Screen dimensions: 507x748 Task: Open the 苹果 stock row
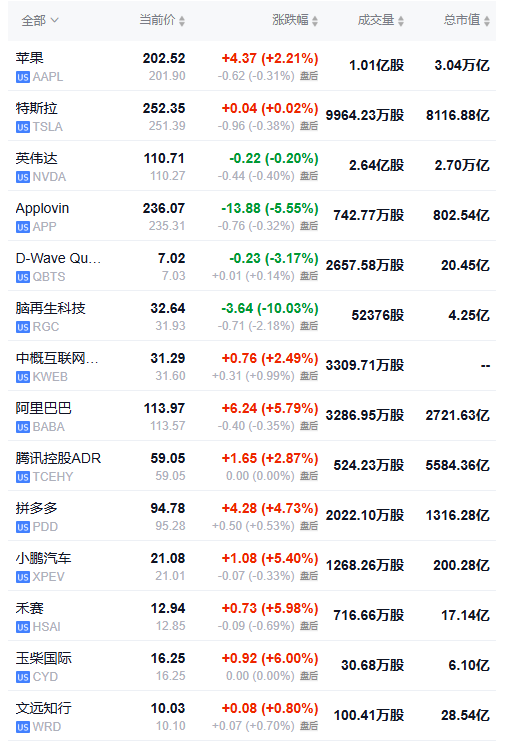click(252, 66)
